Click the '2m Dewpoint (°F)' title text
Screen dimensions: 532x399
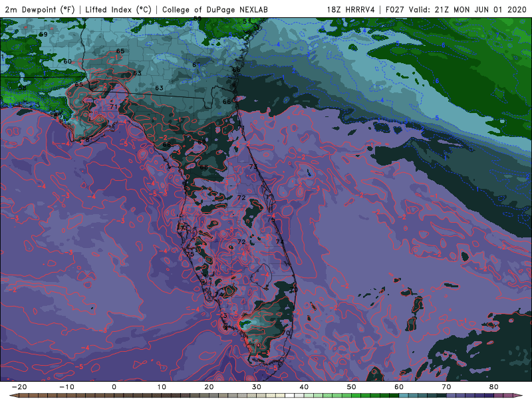40,9
